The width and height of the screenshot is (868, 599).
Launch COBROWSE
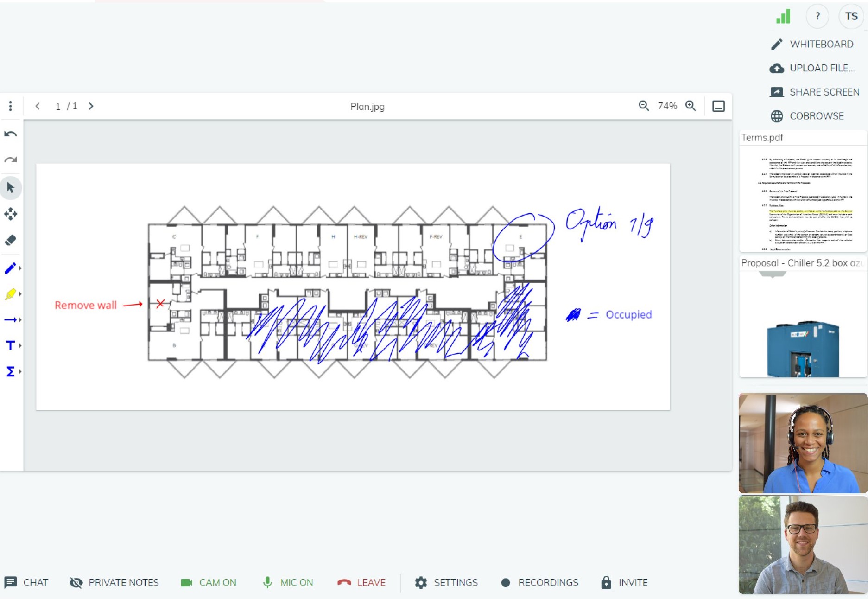click(807, 116)
